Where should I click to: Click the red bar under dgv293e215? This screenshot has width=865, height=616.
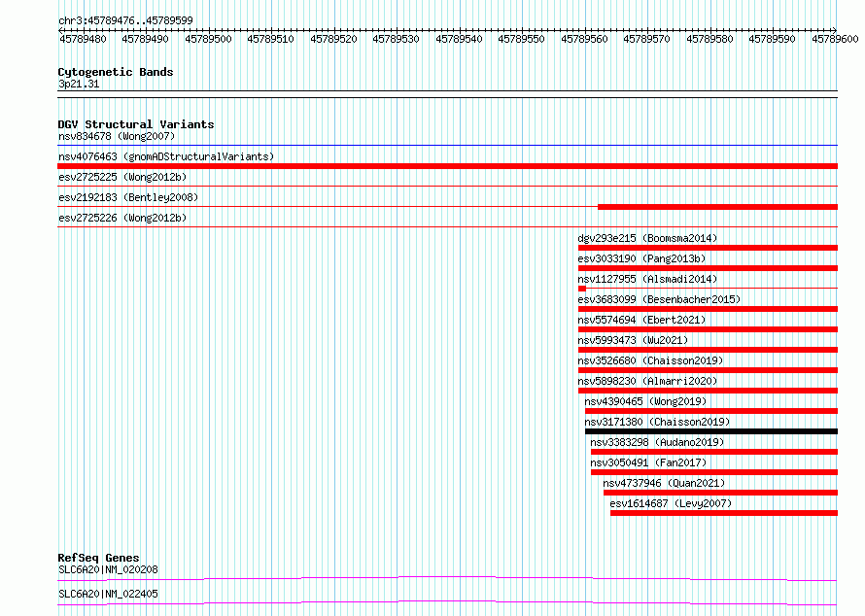pyautogui.click(x=708, y=248)
